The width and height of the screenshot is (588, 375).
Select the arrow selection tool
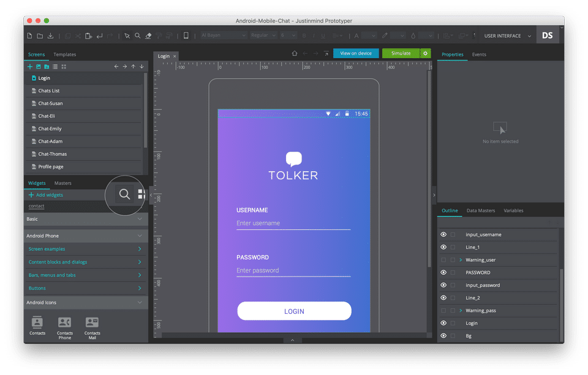click(127, 36)
